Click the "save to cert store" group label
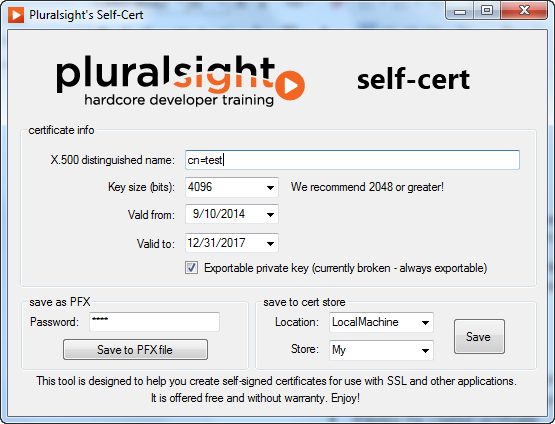555x424 pixels. (x=304, y=302)
